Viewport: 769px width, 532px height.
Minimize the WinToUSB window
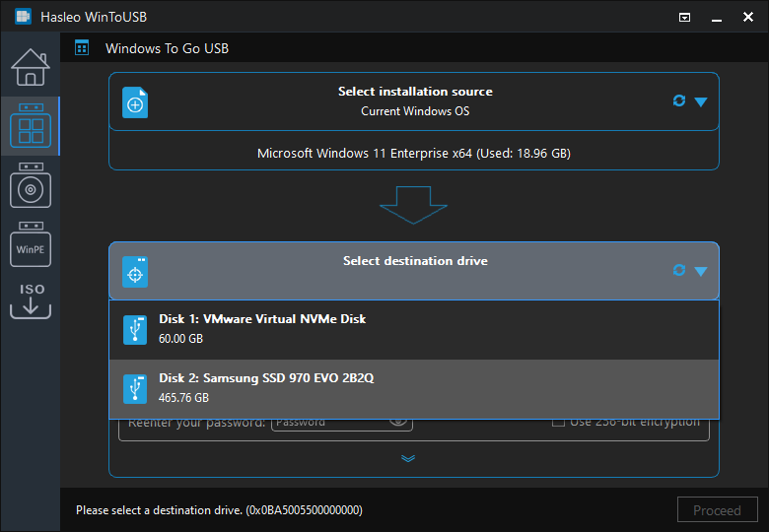click(x=717, y=18)
